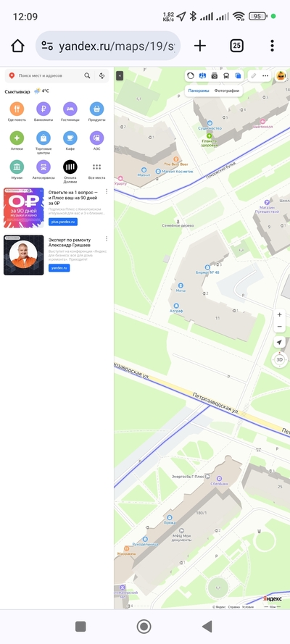Viewport: 290px width, 644px height.
Task: Click the plus.yandex.ru ad button
Action: (63, 222)
